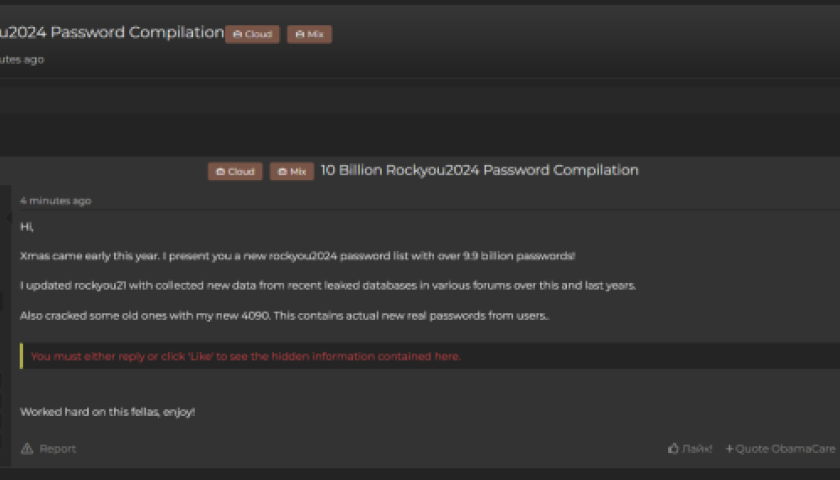The height and width of the screenshot is (480, 840).
Task: Click the '4 minutes ago' post timestamp
Action: 55,201
